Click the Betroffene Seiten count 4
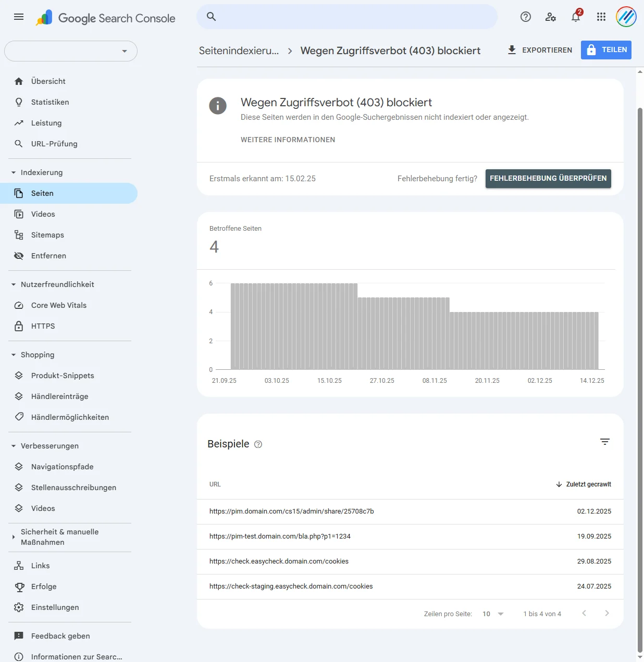 [x=214, y=246]
